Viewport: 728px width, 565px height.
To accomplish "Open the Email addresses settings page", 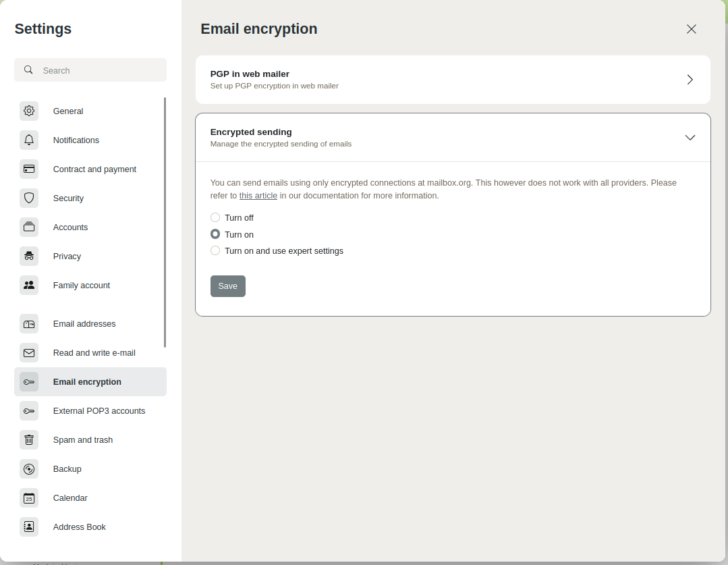I will (84, 324).
